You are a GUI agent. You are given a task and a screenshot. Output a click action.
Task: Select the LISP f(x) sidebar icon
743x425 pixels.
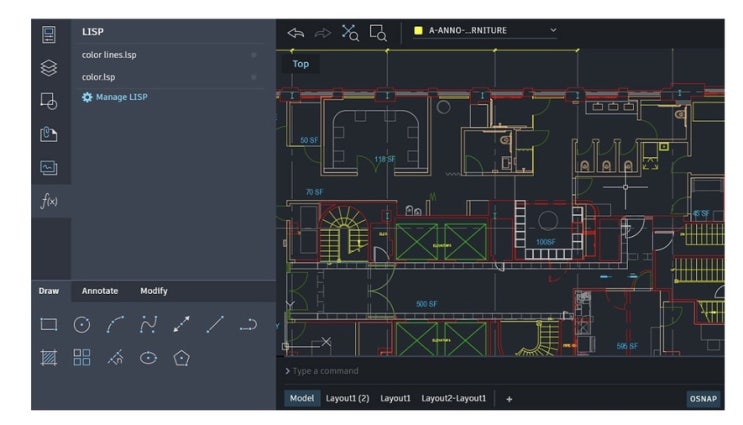(x=49, y=201)
